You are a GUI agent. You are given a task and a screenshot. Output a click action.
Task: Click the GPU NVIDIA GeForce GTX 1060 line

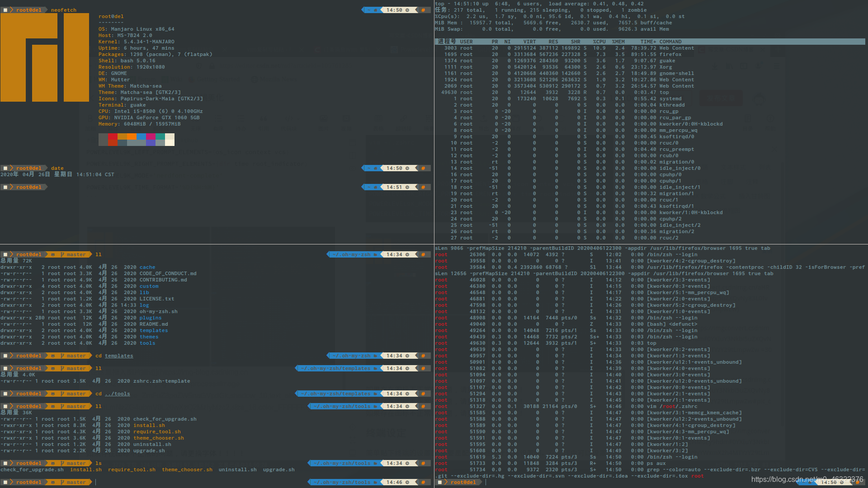[x=149, y=117]
